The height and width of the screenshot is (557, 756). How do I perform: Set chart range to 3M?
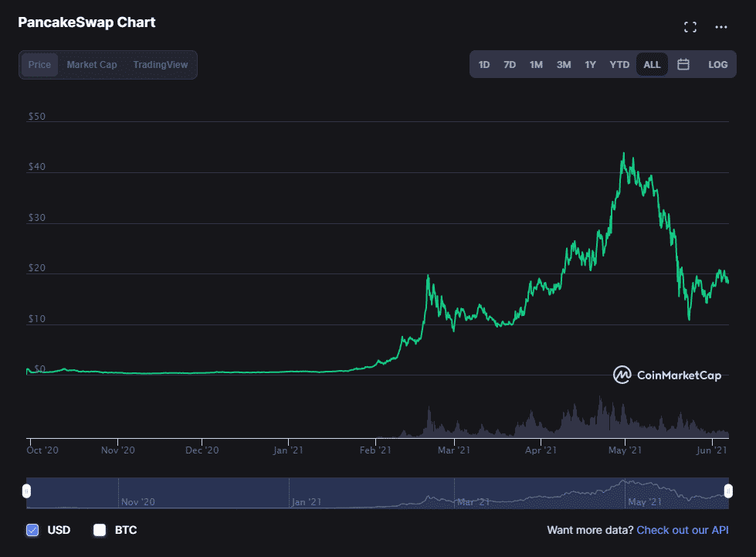[564, 65]
